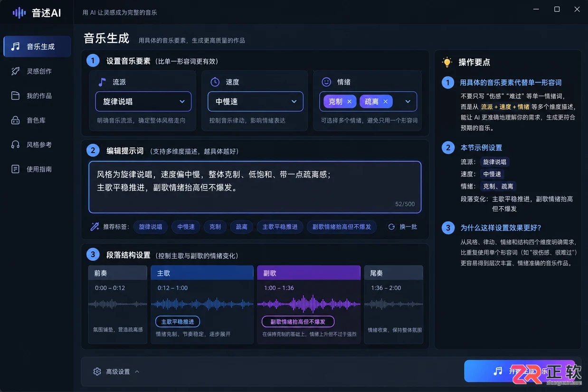Select the 尾奏 section card header
Image resolution: width=588 pixels, height=392 pixels.
394,273
